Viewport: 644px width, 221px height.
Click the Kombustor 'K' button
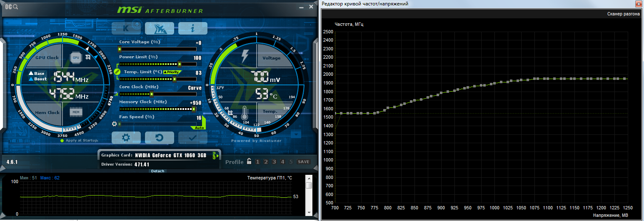point(126,28)
